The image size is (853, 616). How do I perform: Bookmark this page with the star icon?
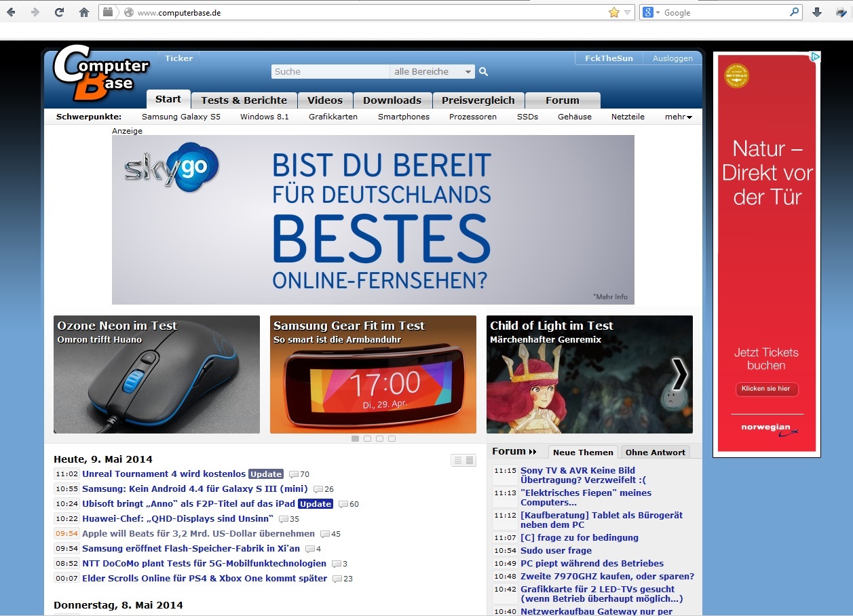point(614,12)
